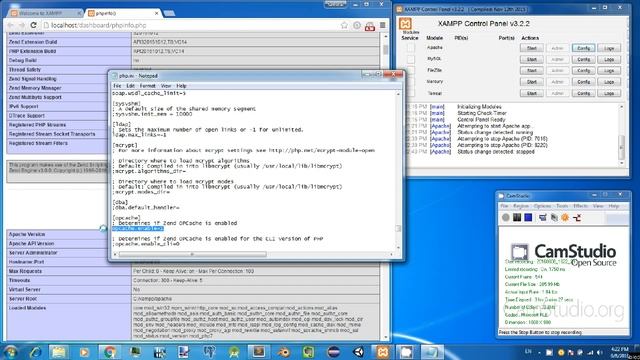Open the Unity icon on the taskbar

click(x=358, y=352)
